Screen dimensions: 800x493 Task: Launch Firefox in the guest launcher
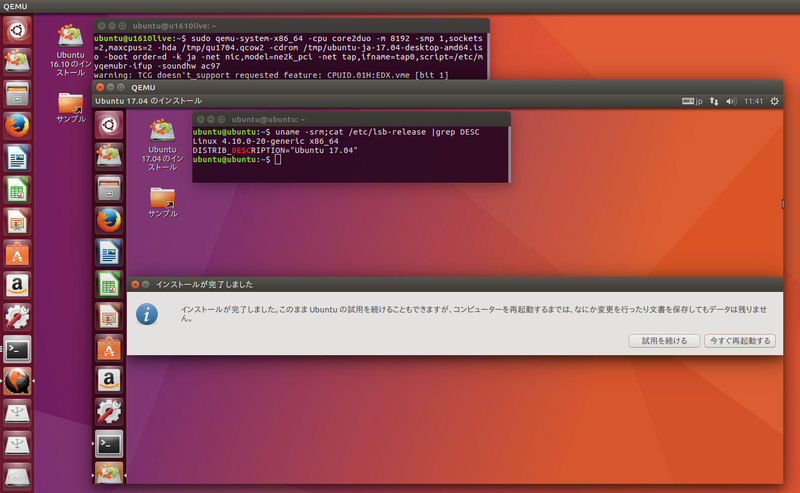(x=109, y=220)
